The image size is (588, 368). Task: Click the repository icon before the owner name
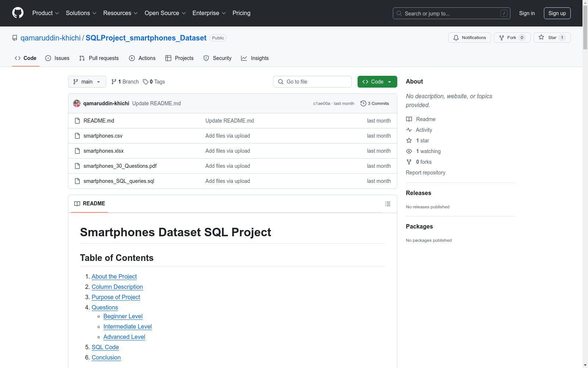click(15, 38)
